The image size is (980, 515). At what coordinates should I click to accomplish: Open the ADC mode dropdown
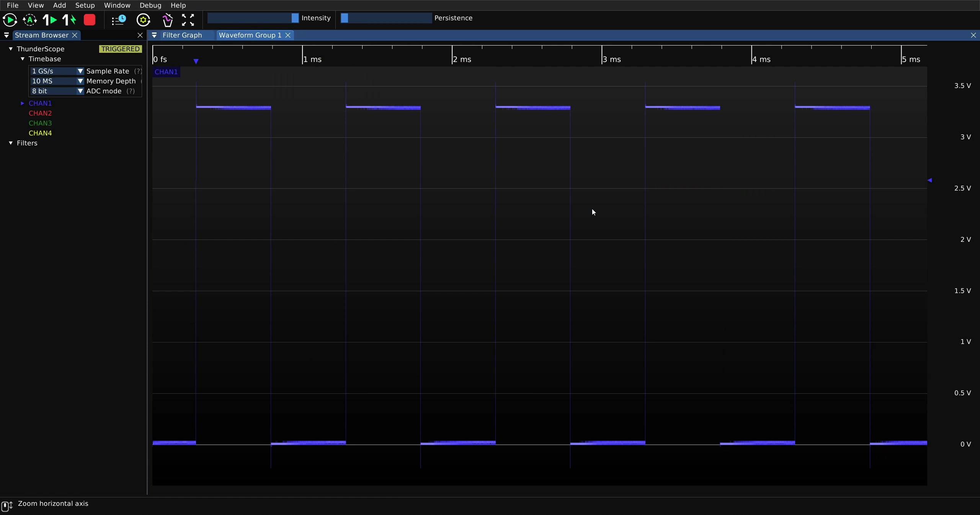pyautogui.click(x=57, y=91)
